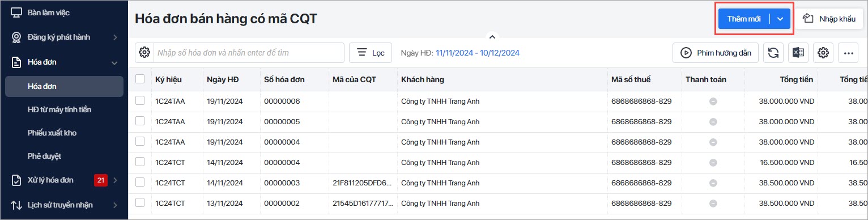
Task: Sort by Số hóa đơn column header
Action: [284, 79]
